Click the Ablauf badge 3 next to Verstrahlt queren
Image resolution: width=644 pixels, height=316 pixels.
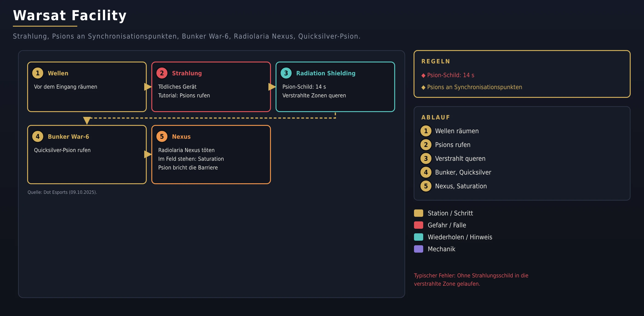426,158
